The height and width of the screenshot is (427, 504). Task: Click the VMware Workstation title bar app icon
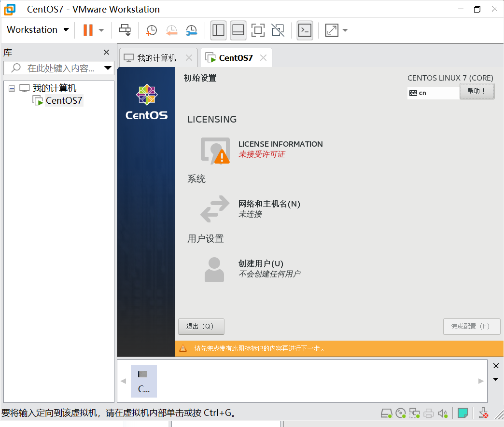(10, 9)
